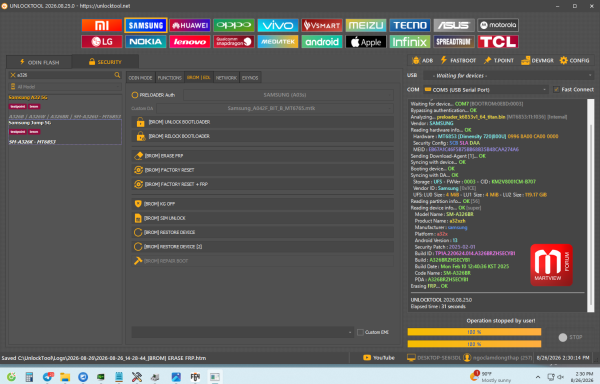Select the Samsung brand icon

[x=146, y=26]
